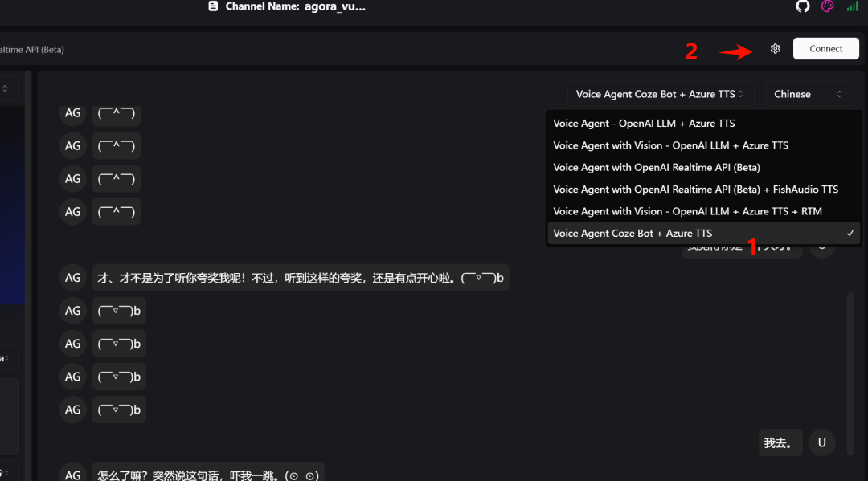The image size is (868, 481).
Task: Click AG avatar beside 才、才不是 message
Action: (x=72, y=278)
